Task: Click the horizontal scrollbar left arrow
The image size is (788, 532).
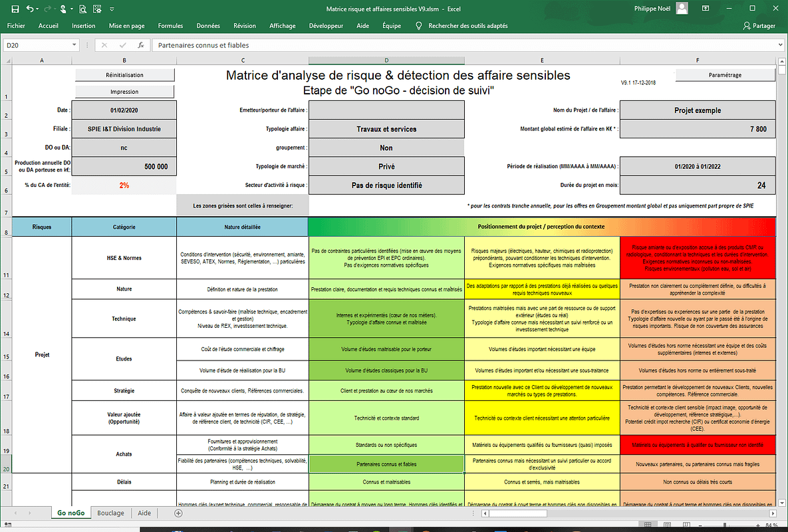Action: point(485,513)
